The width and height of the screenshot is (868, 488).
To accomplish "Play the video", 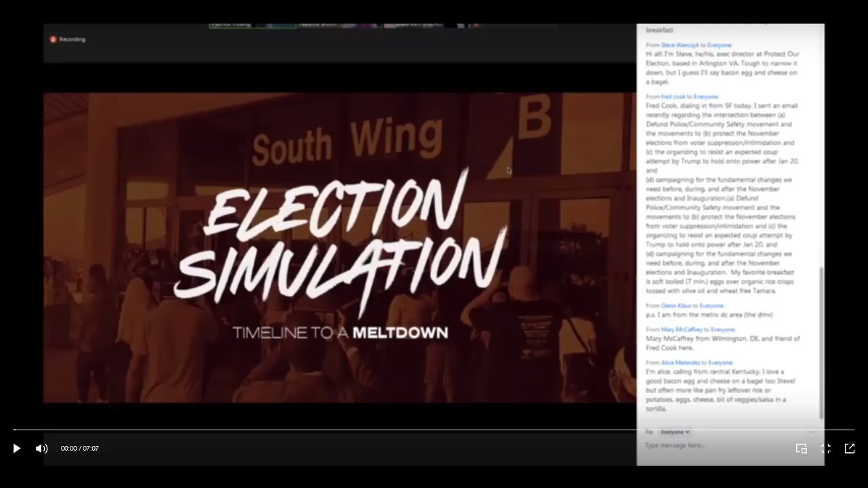I will [x=17, y=448].
